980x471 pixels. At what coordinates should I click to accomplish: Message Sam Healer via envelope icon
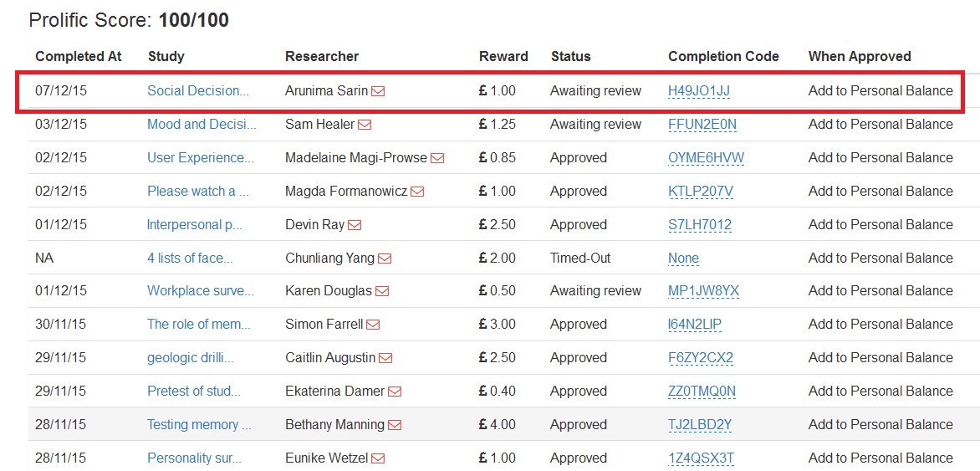[x=365, y=125]
